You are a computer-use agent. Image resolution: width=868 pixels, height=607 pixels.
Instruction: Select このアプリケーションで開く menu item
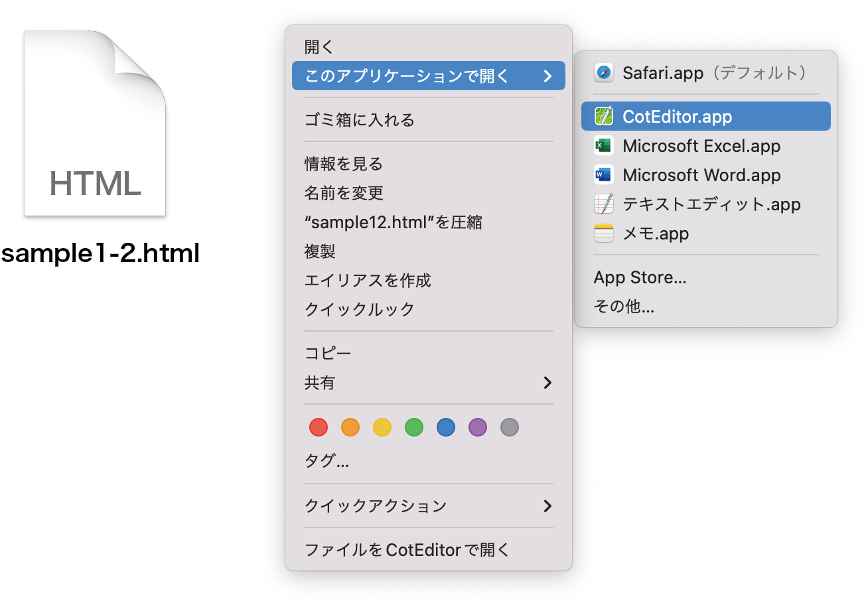[x=429, y=76]
